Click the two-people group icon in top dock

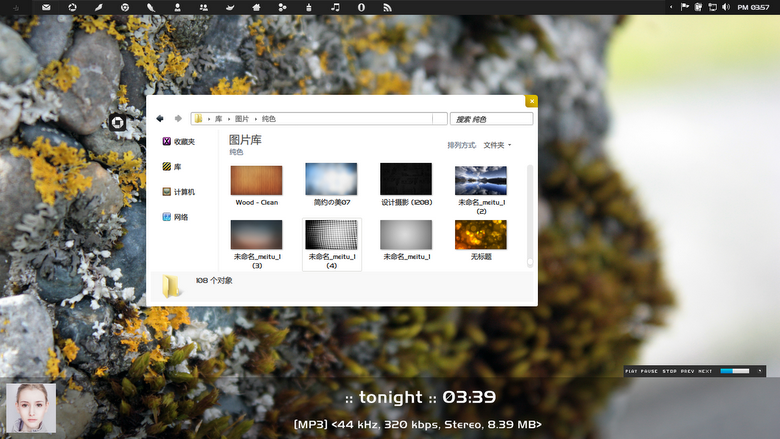(x=203, y=7)
